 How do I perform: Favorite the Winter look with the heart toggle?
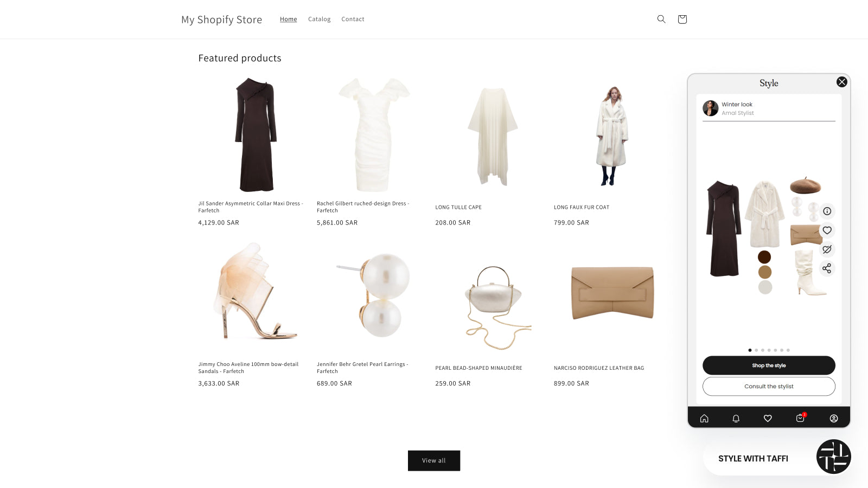tap(827, 230)
